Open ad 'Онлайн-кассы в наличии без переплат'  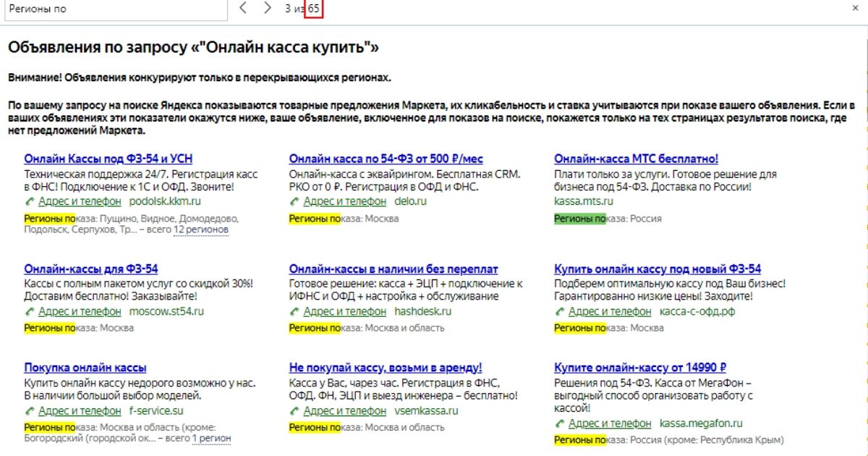pos(393,269)
